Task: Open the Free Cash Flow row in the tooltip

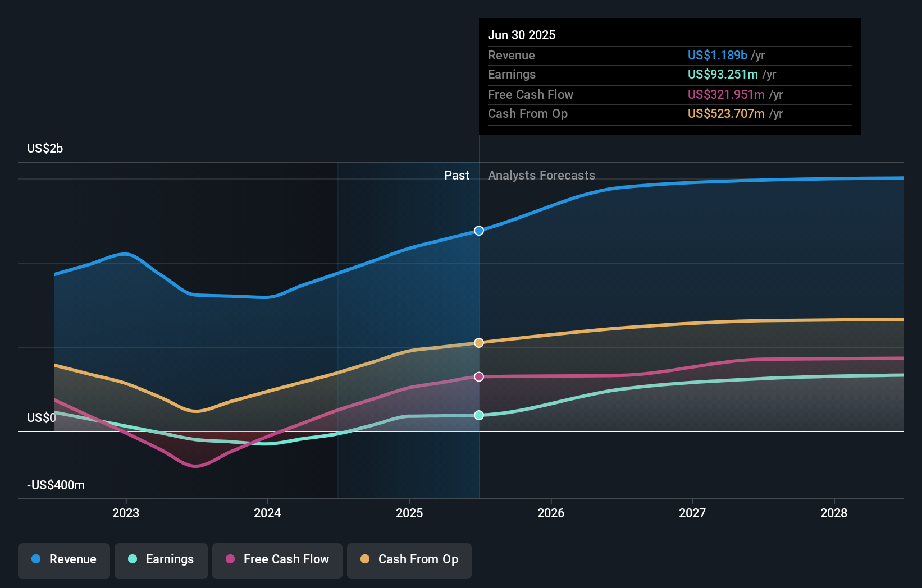Action: point(669,94)
